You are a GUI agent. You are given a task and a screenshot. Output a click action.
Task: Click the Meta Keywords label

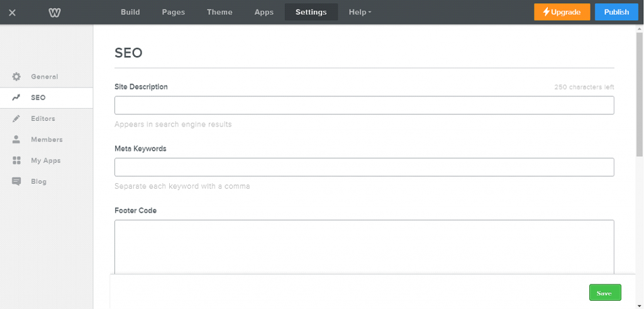tap(140, 149)
